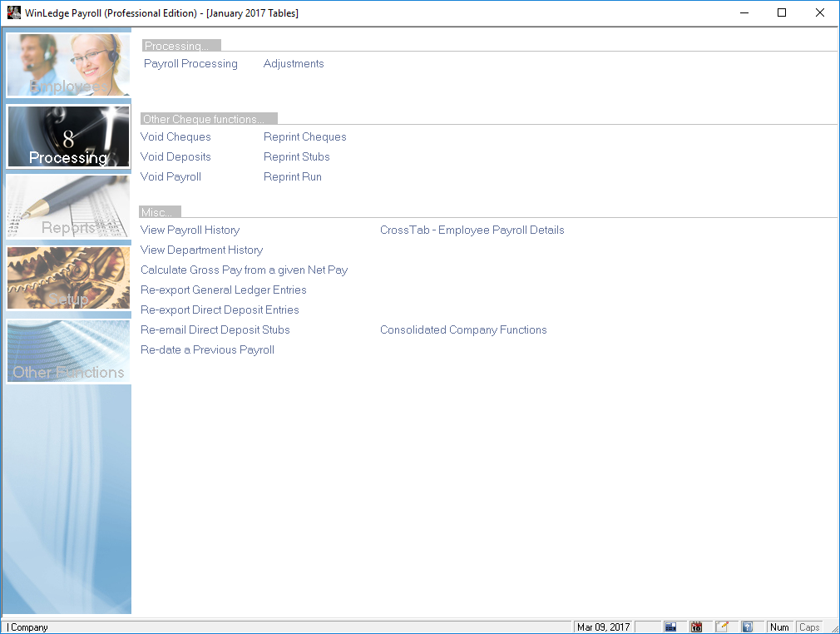
Task: Launch Calculate Gross Pay from a given Net Pay
Action: (x=244, y=270)
